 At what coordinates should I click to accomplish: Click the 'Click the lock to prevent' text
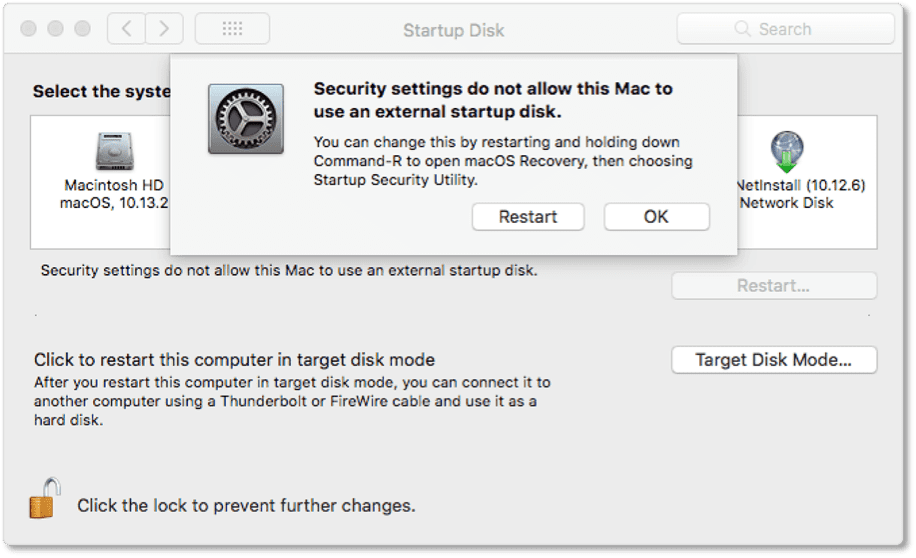pyautogui.click(x=246, y=505)
